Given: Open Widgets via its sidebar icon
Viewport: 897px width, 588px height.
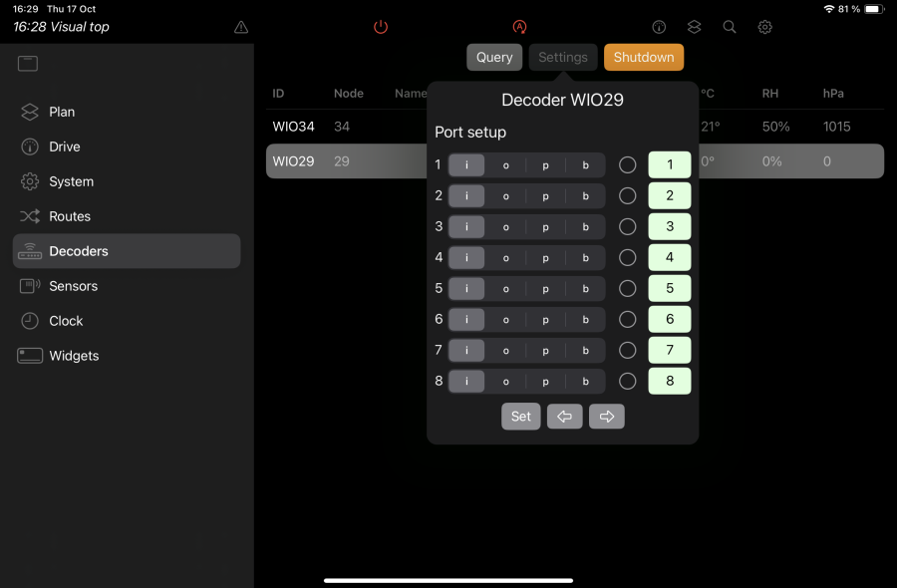Looking at the screenshot, I should point(30,356).
